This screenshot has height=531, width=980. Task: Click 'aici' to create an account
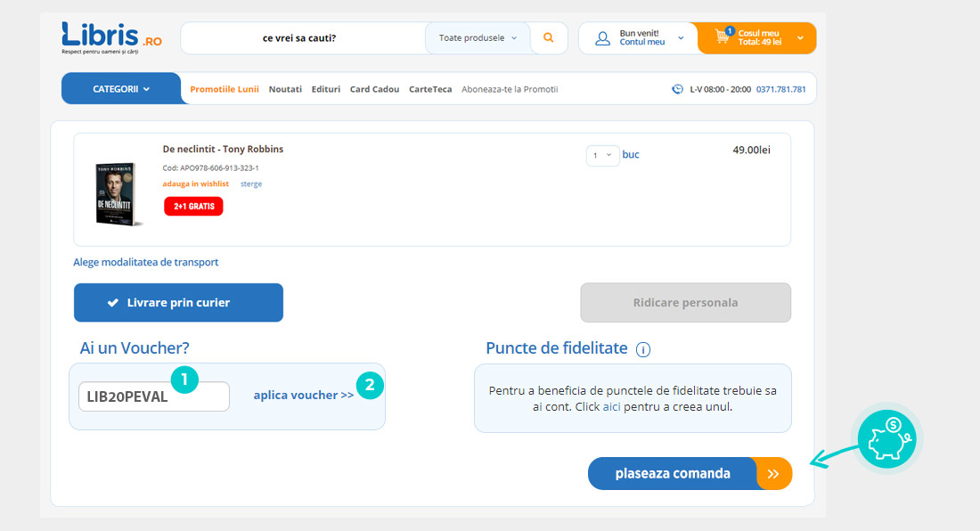pyautogui.click(x=611, y=406)
